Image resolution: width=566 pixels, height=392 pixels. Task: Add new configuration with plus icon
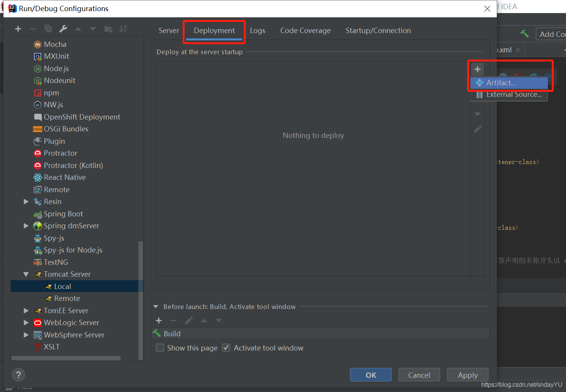tap(18, 29)
